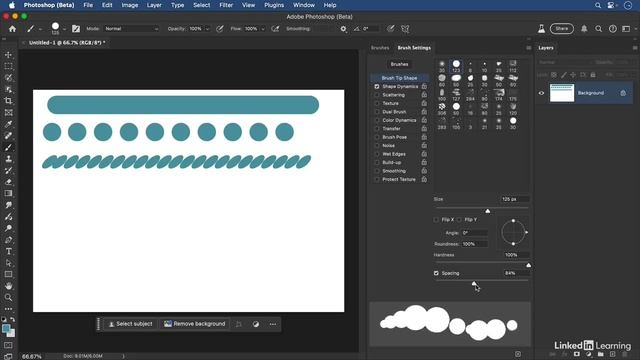Select the Eyedropper tool
The width and height of the screenshot is (640, 360).
point(9,124)
